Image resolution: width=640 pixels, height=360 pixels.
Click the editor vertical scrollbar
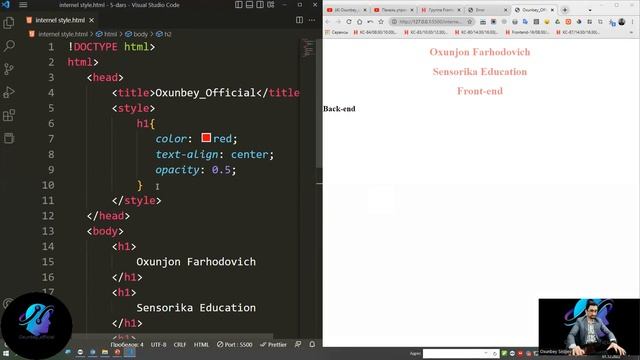[x=319, y=102]
